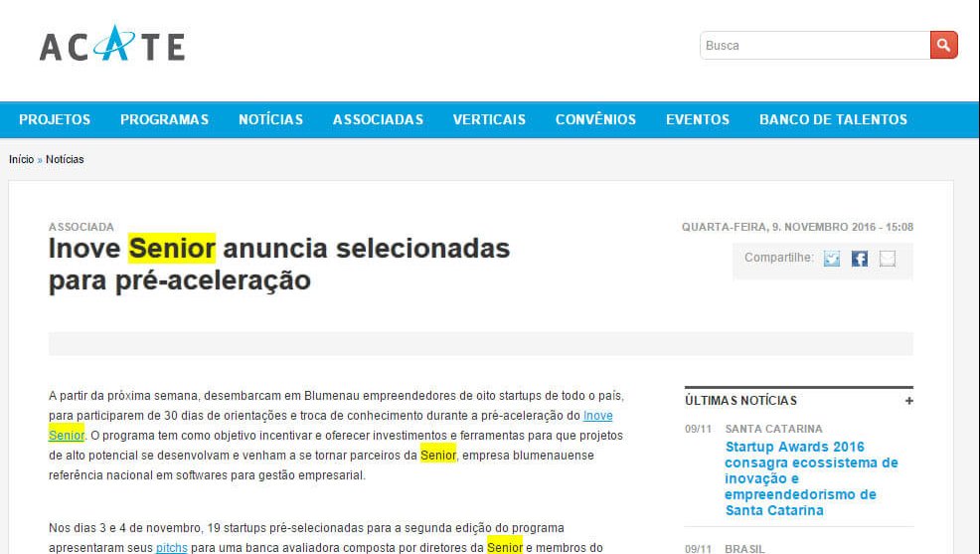This screenshot has height=554, width=980.
Task: Click the red search magnifier button
Action: click(944, 45)
